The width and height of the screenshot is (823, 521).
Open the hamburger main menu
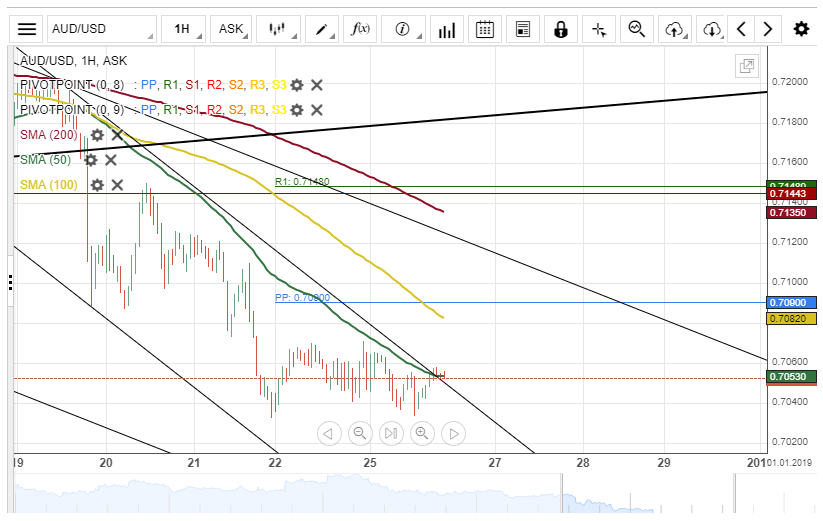point(27,29)
